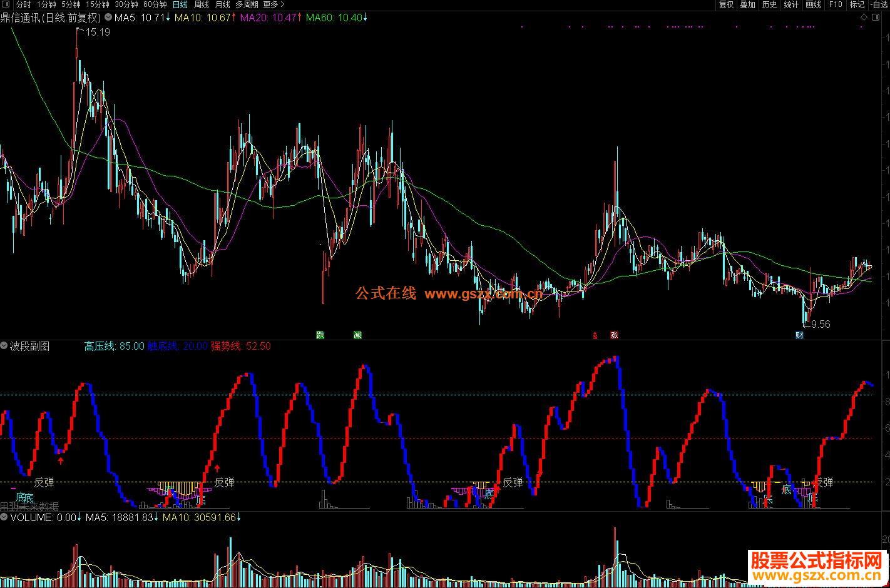Screen dimensions: 890x588
Task: Click the 9.56 low price label
Action: coord(821,324)
